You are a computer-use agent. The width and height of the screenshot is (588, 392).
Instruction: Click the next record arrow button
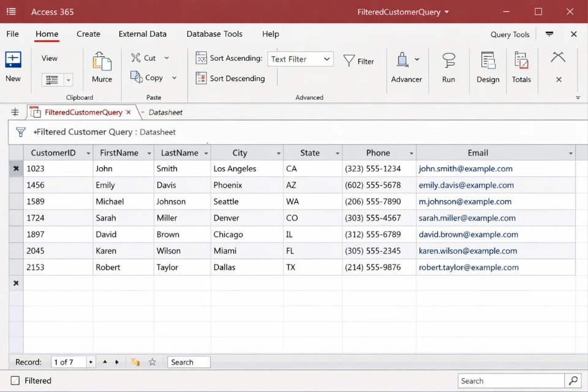click(x=116, y=362)
